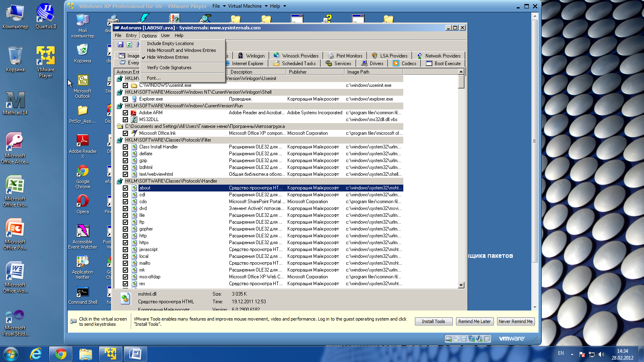Click the Image Path column header
Image resolution: width=644 pixels, height=362 pixels.
pos(373,72)
